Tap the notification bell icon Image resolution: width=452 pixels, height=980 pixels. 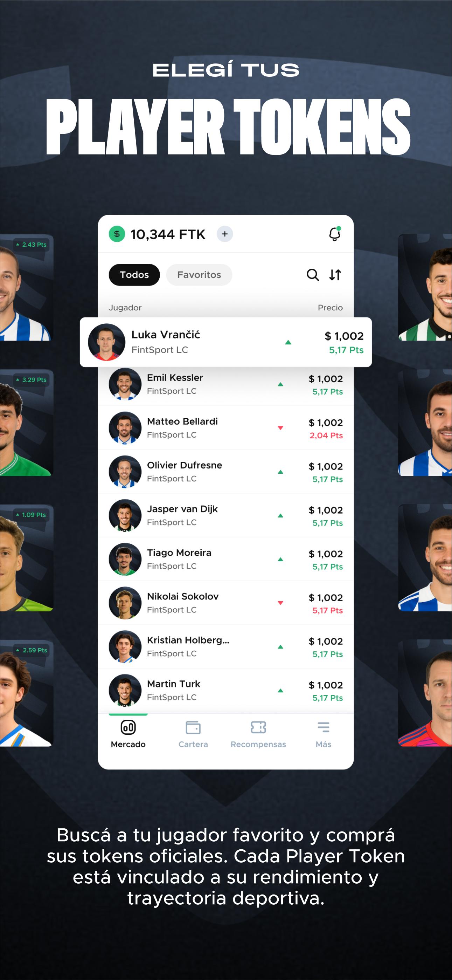tap(334, 234)
